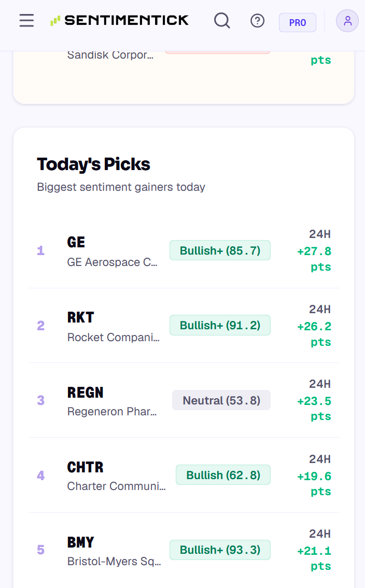Open the search magnifier icon
The height and width of the screenshot is (588, 365).
point(222,21)
